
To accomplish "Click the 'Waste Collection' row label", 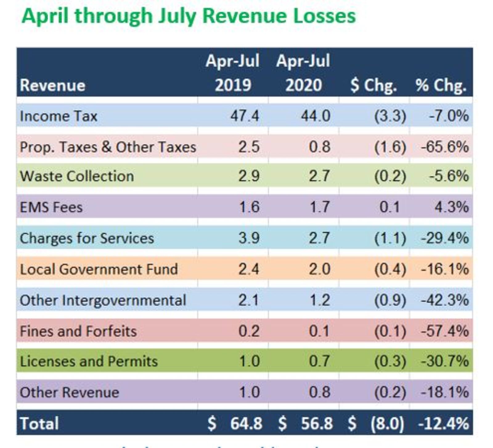I will (77, 176).
